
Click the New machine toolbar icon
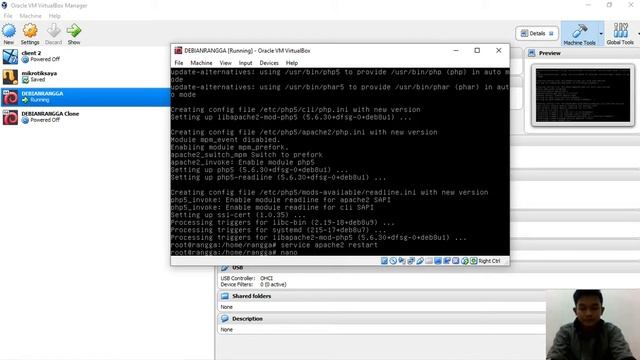pyautogui.click(x=9, y=31)
